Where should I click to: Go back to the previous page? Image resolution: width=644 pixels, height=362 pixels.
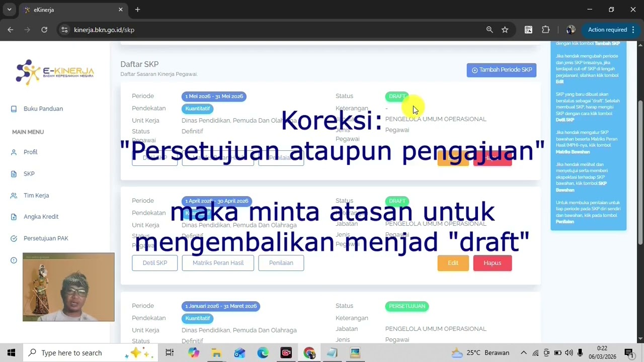(x=10, y=30)
